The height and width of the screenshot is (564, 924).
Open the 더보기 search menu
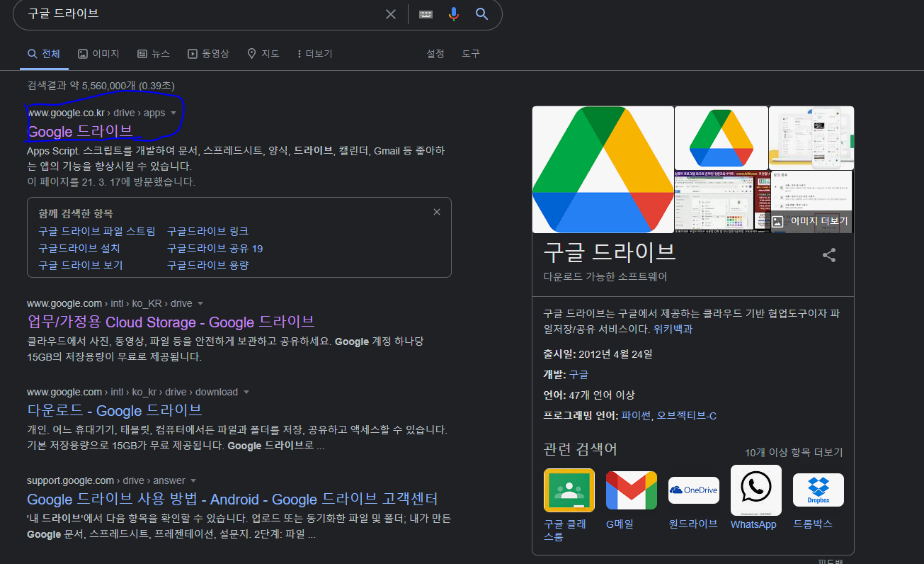[x=314, y=54]
